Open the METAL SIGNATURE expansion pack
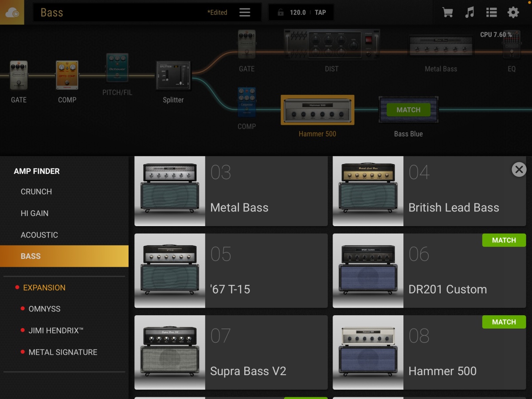 pyautogui.click(x=63, y=352)
